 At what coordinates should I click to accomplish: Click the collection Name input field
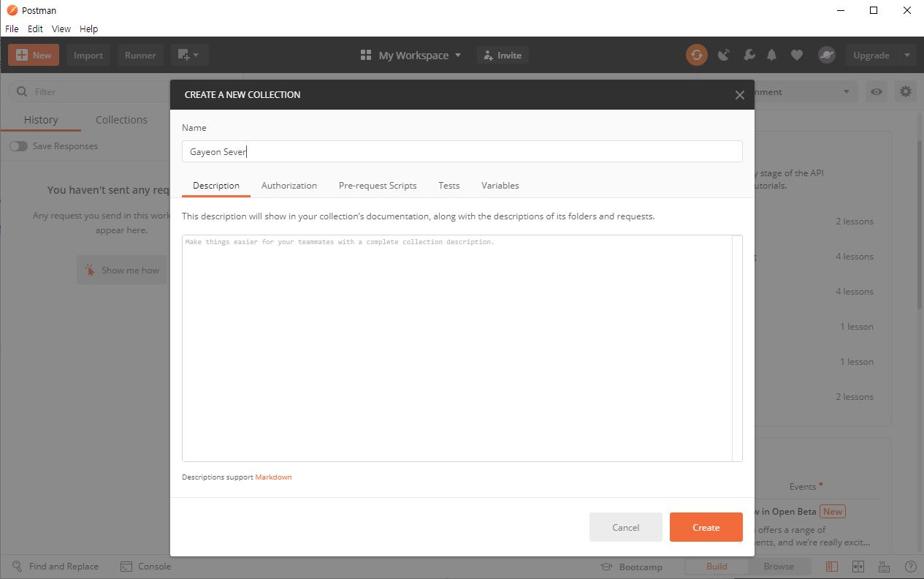click(462, 151)
